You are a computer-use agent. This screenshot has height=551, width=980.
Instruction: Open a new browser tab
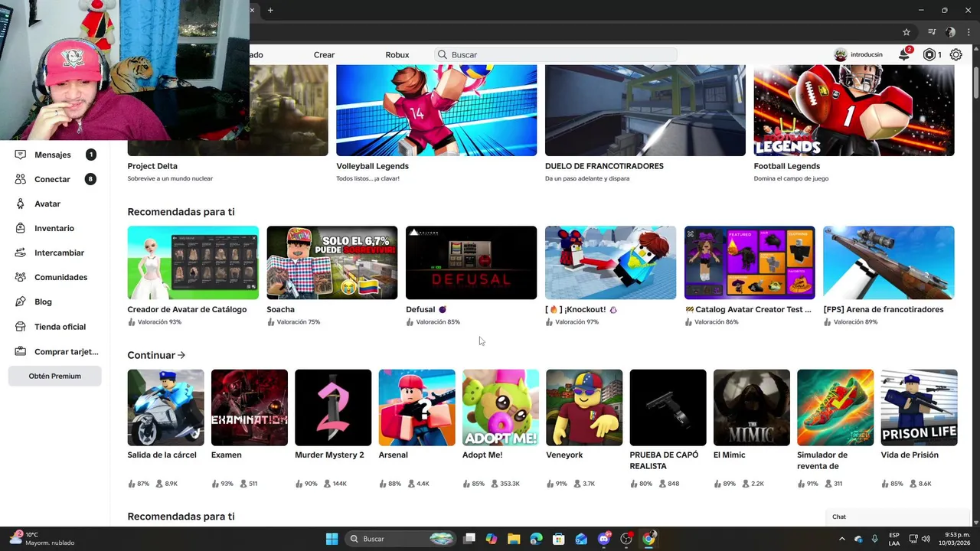(270, 10)
